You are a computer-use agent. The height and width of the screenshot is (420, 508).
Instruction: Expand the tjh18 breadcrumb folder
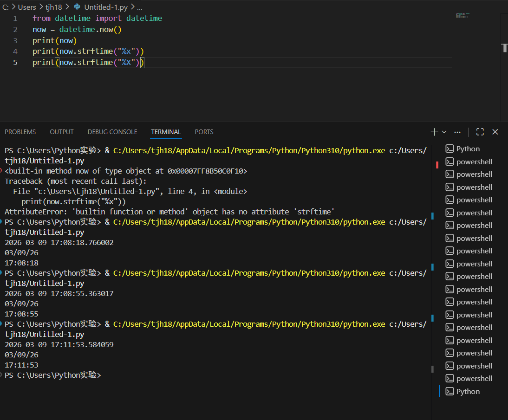(53, 7)
